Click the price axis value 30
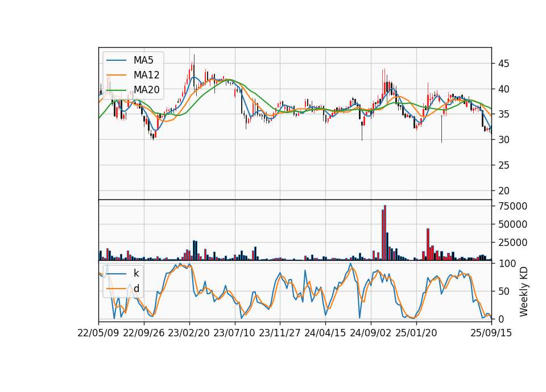The image size is (546, 392). pyautogui.click(x=503, y=140)
